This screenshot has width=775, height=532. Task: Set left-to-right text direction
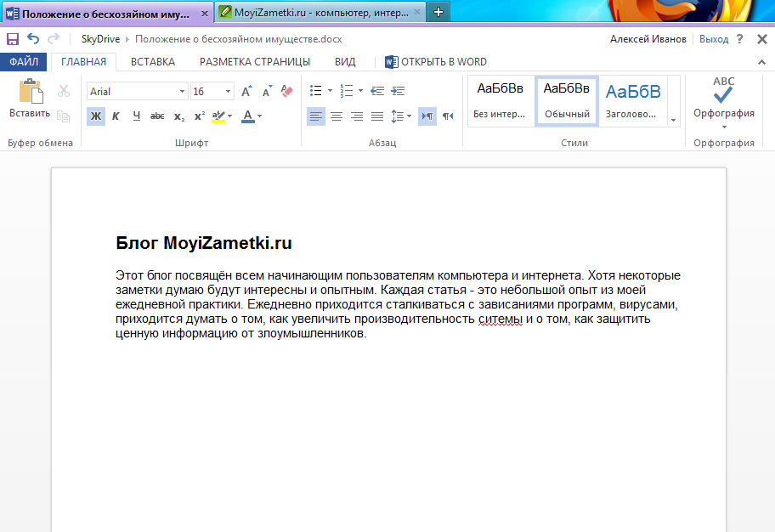(x=427, y=116)
